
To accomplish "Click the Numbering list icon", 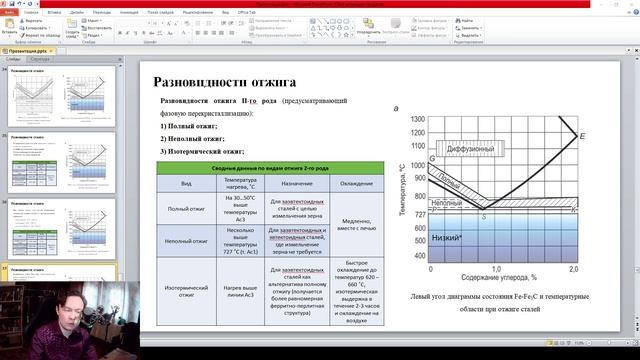I will [x=210, y=23].
